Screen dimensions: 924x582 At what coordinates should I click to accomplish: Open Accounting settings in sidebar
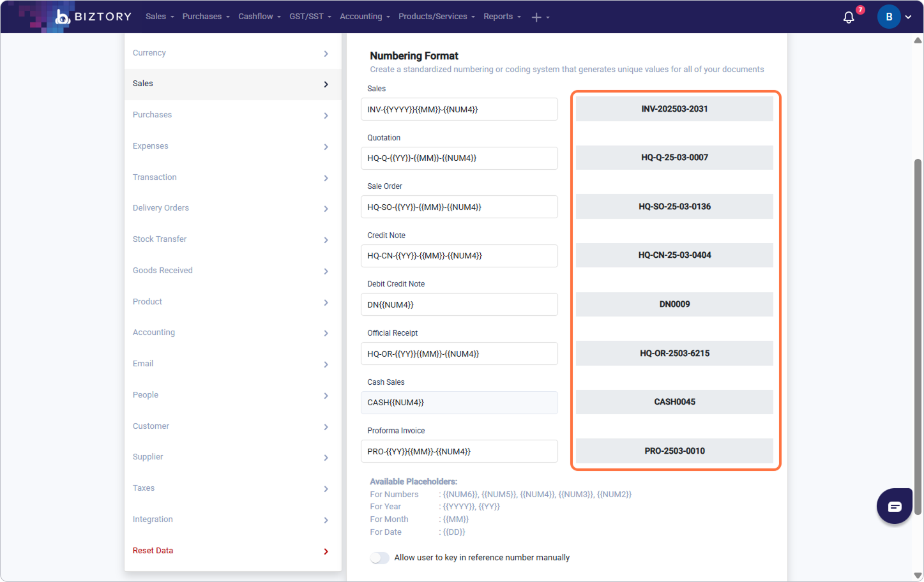[233, 332]
